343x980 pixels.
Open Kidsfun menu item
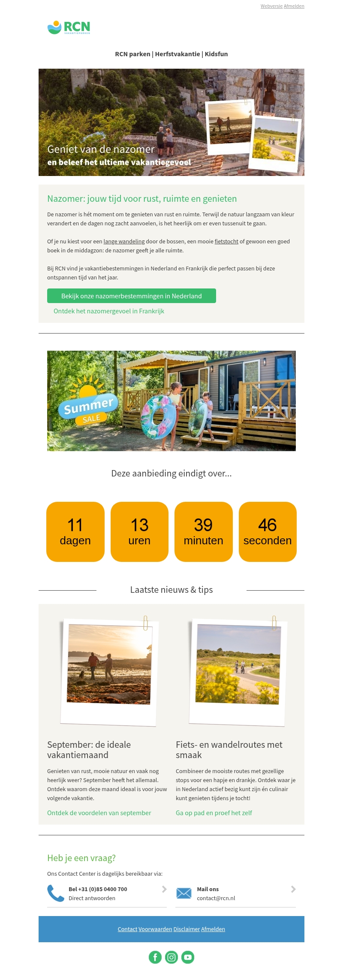pos(216,54)
